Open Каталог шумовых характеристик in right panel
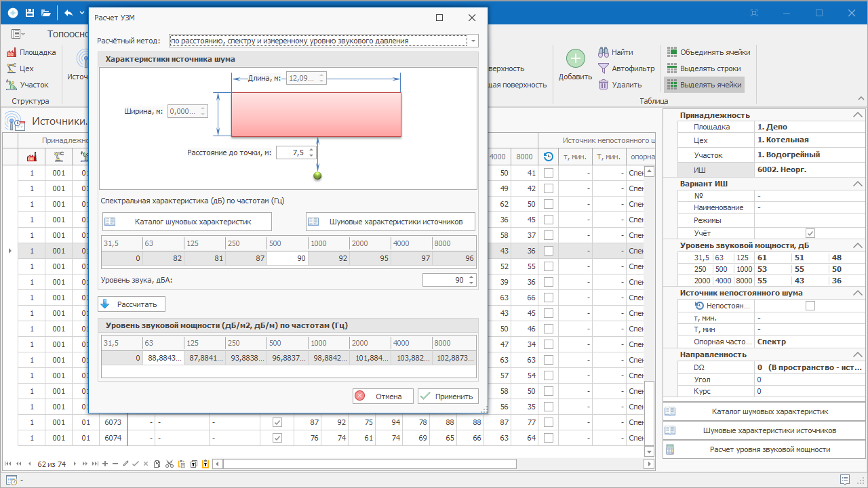The image size is (868, 488). tap(763, 411)
